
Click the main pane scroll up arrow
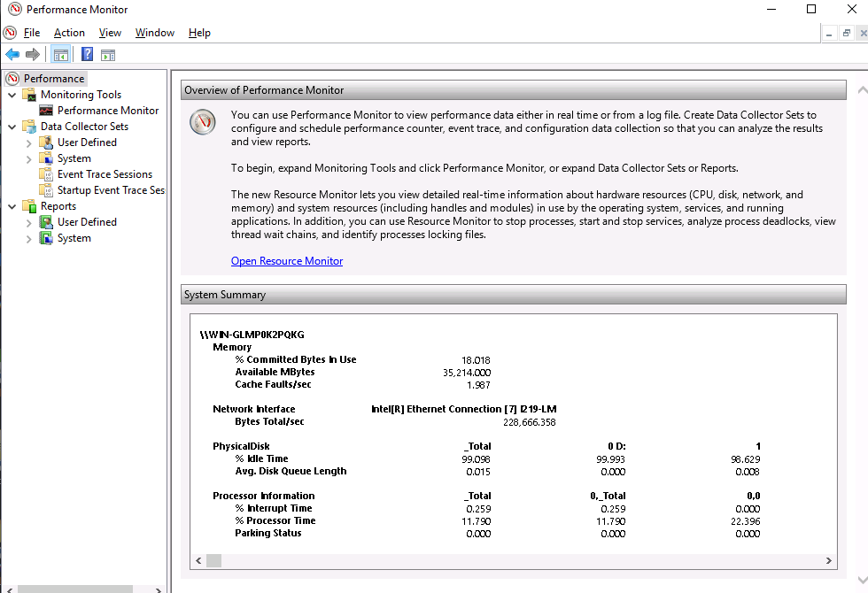862,89
